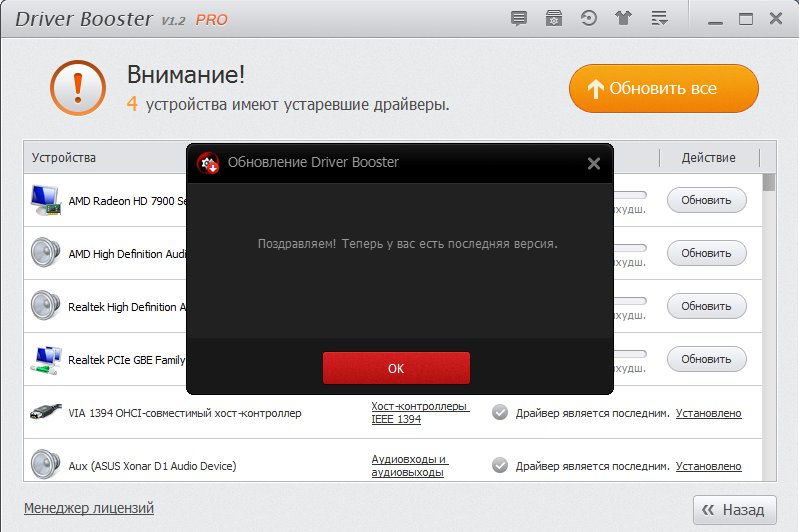Click Установлено link for Aux ASUS Xonar

[708, 466]
